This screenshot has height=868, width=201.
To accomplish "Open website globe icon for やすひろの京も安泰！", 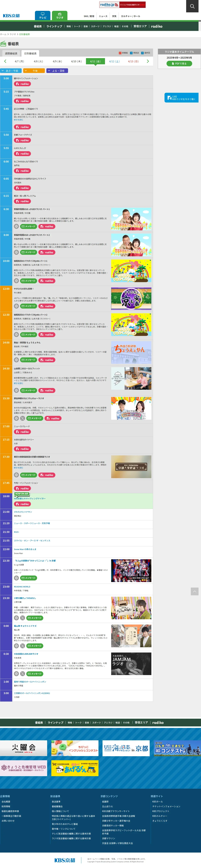I will [x=16, y=306].
